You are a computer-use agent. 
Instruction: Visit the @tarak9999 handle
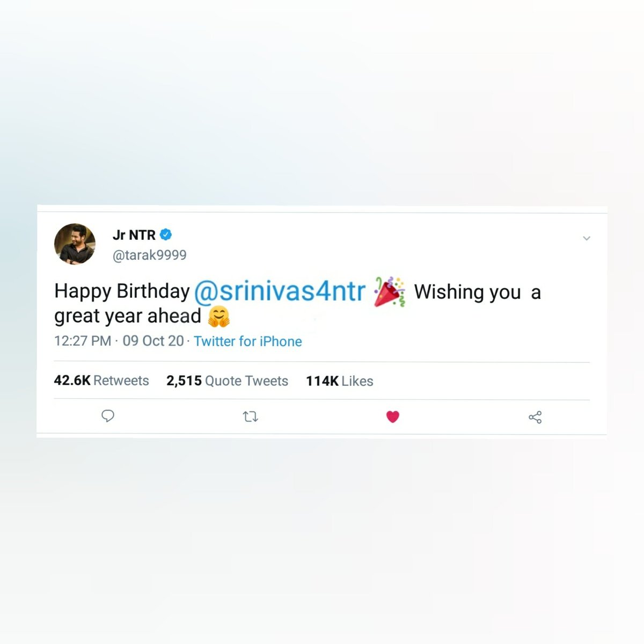coord(150,255)
